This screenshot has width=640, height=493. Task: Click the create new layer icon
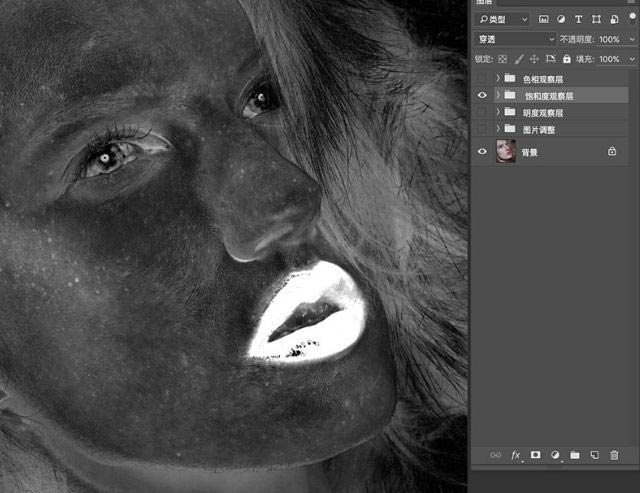coord(594,455)
